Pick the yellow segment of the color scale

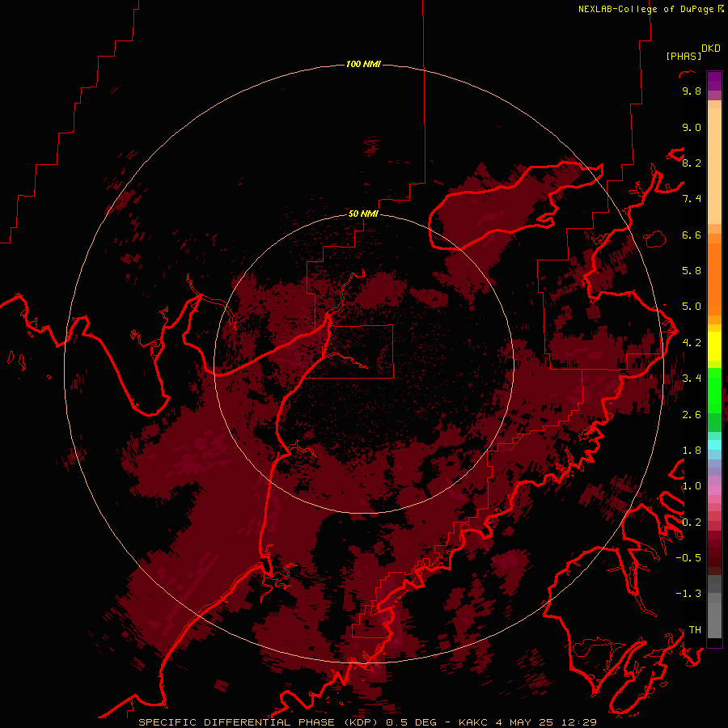pos(714,346)
